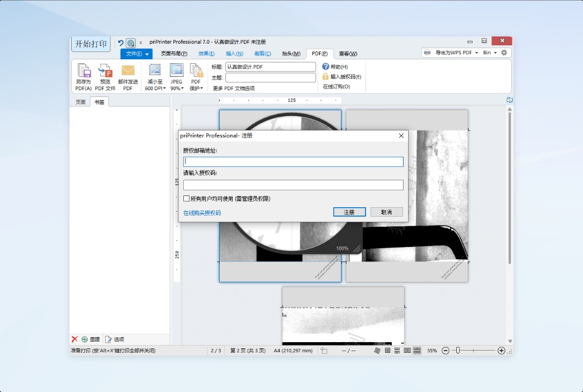Switch to the 插入 ribbon tab
This screenshot has height=392, width=583.
tap(234, 54)
